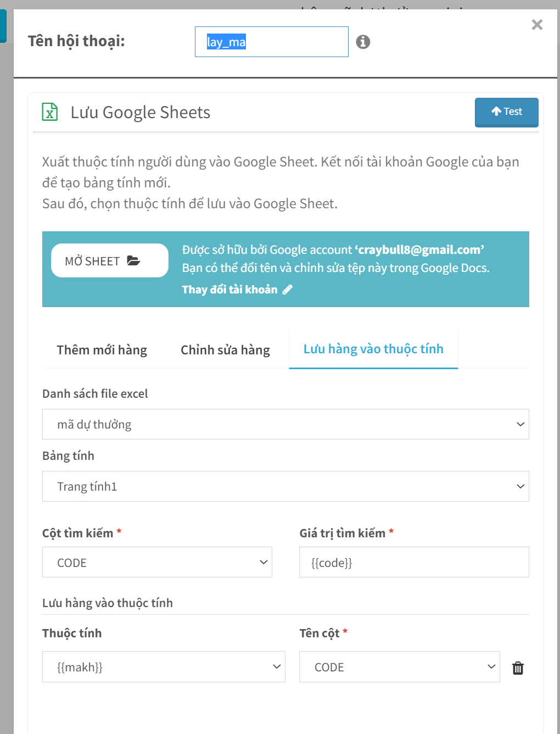
Task: Click the Google Sheets file icon
Action: 50,112
